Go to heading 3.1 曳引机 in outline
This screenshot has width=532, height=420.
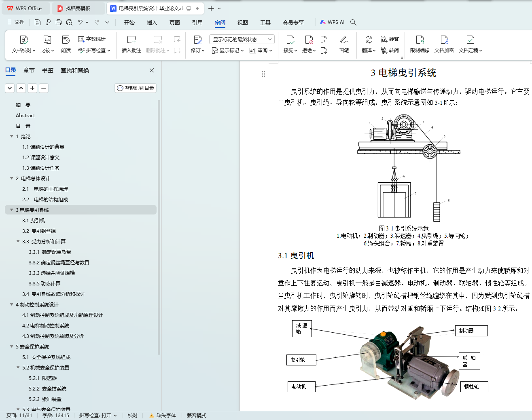[x=34, y=220]
